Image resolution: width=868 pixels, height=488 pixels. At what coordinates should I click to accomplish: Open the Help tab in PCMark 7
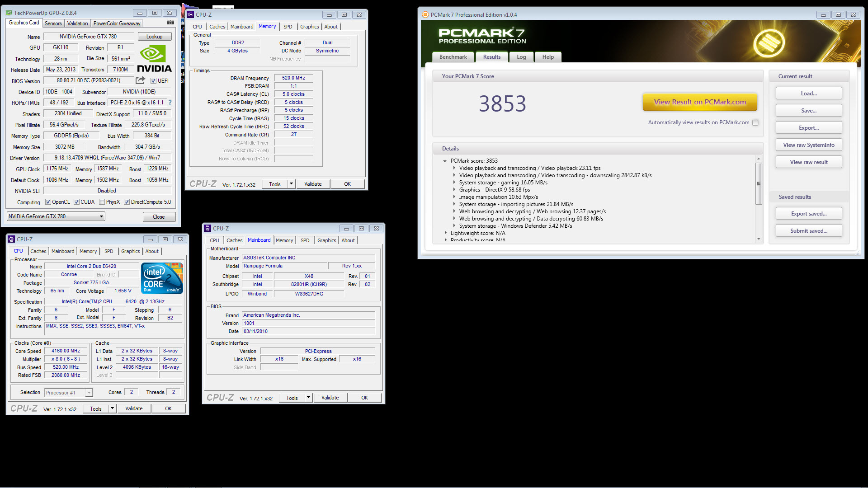[x=548, y=57]
